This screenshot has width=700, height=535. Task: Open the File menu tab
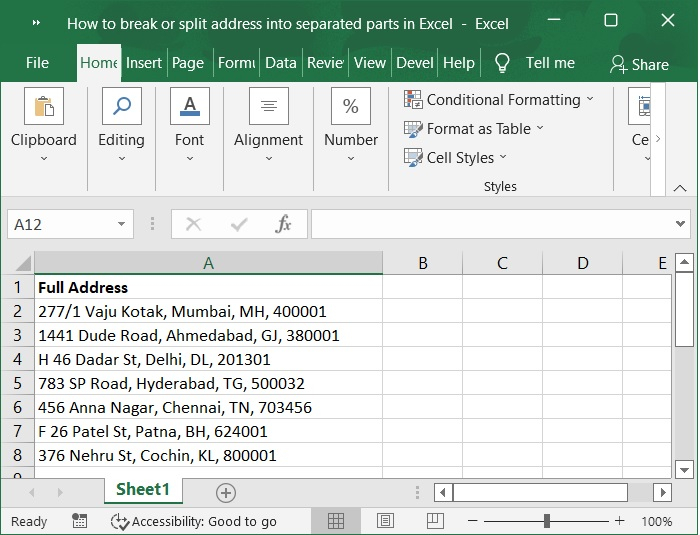37,63
